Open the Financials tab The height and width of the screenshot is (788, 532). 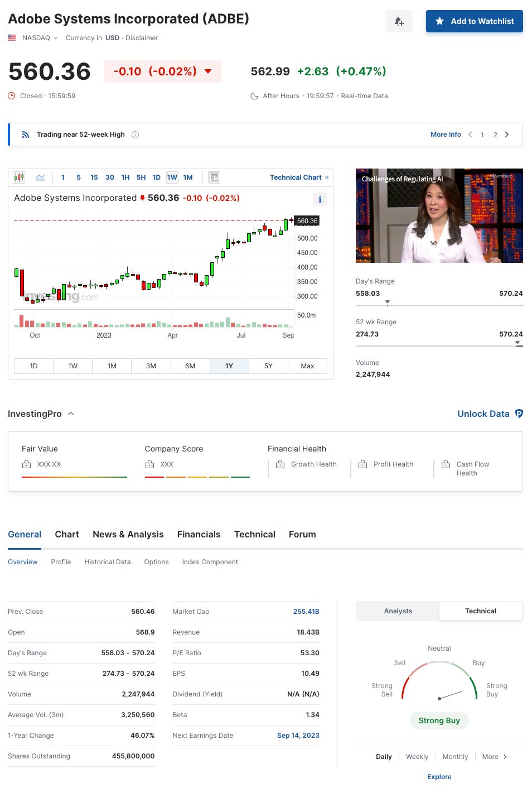pos(199,534)
